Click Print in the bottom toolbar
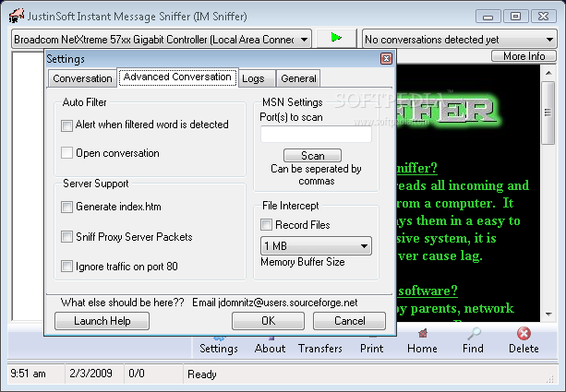Image resolution: width=566 pixels, height=392 pixels. coord(371,346)
